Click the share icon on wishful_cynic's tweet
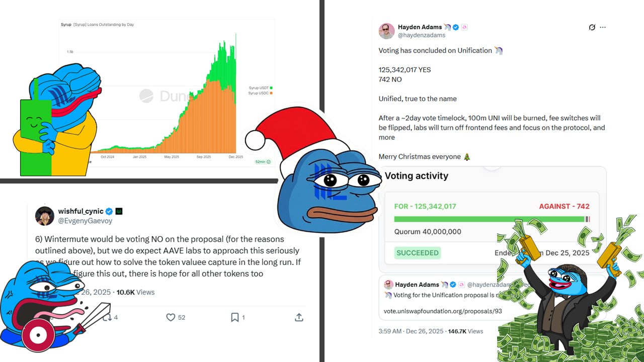 point(299,317)
